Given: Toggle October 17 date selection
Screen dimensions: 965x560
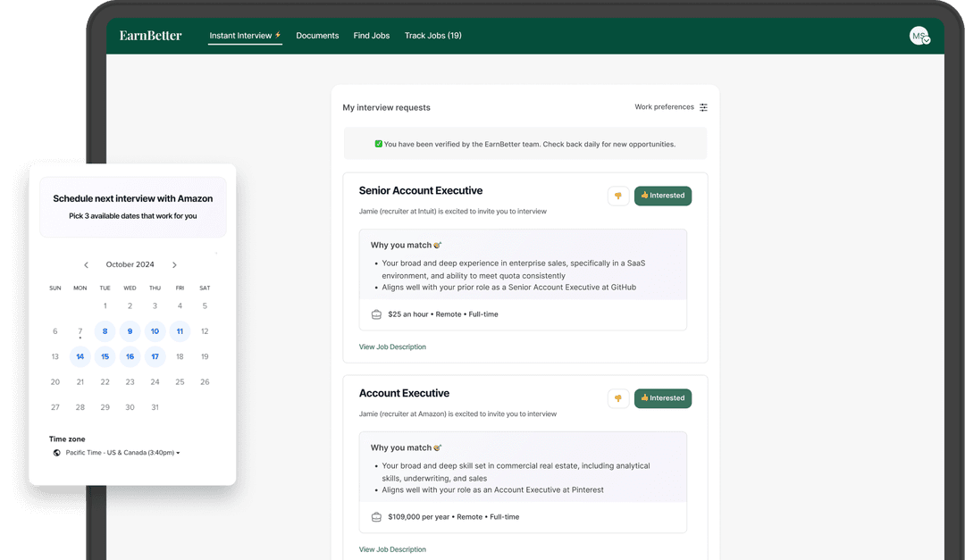Looking at the screenshot, I should click(x=155, y=356).
